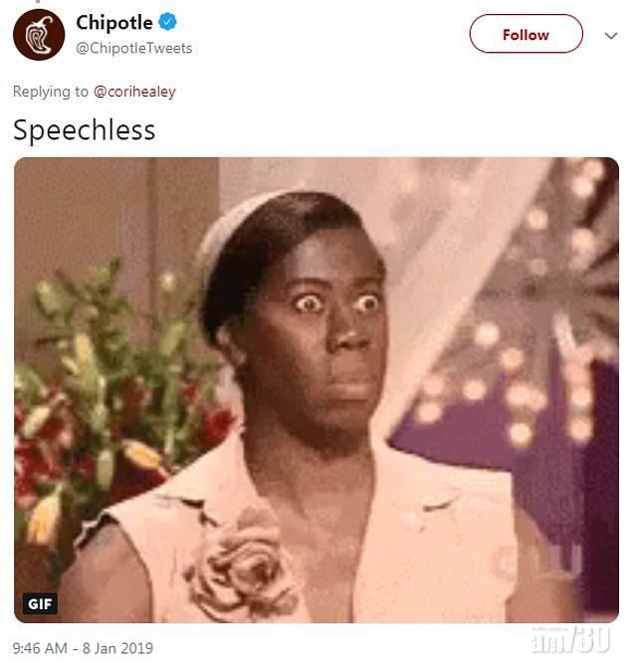631x672 pixels.
Task: Open the @corihealey profile link
Action: (x=134, y=92)
